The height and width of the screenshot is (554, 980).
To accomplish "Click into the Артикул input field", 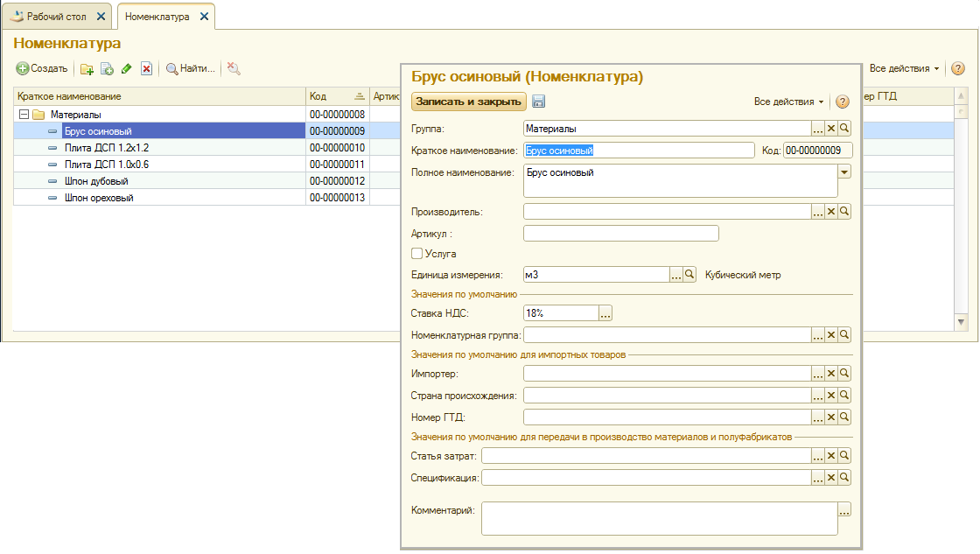I will [620, 233].
